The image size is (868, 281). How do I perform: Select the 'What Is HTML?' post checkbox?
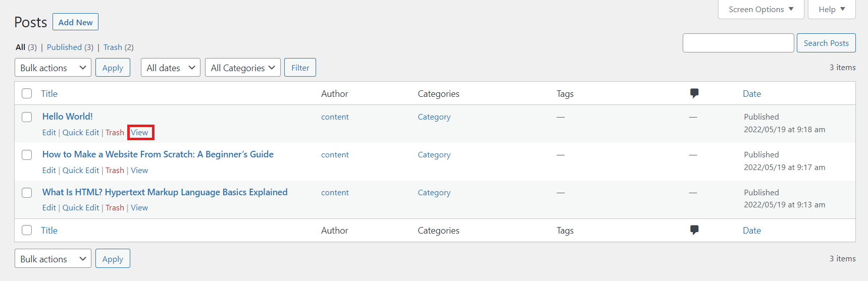[27, 193]
